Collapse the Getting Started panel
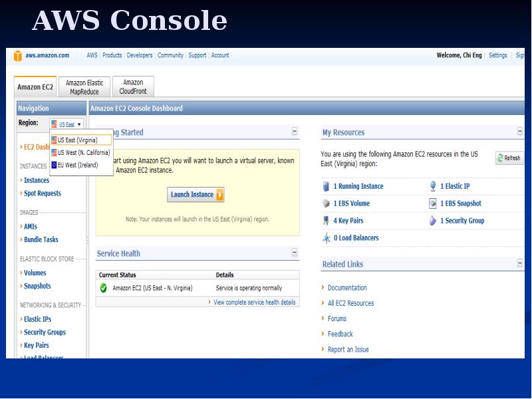This screenshot has height=399, width=532. tap(294, 132)
